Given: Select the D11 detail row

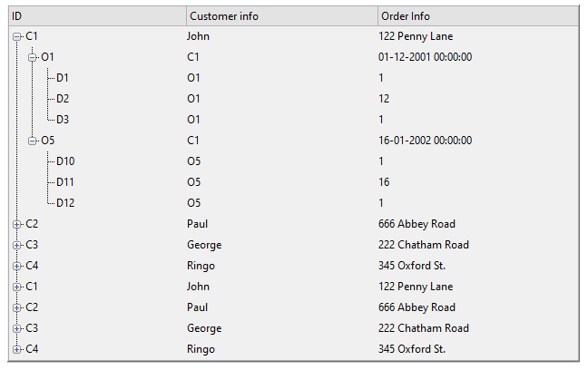Looking at the screenshot, I should [65, 182].
